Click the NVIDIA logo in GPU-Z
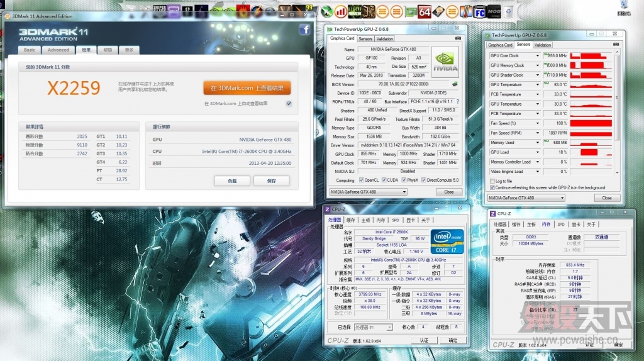Screen dimensions: 644x361 point(445,62)
